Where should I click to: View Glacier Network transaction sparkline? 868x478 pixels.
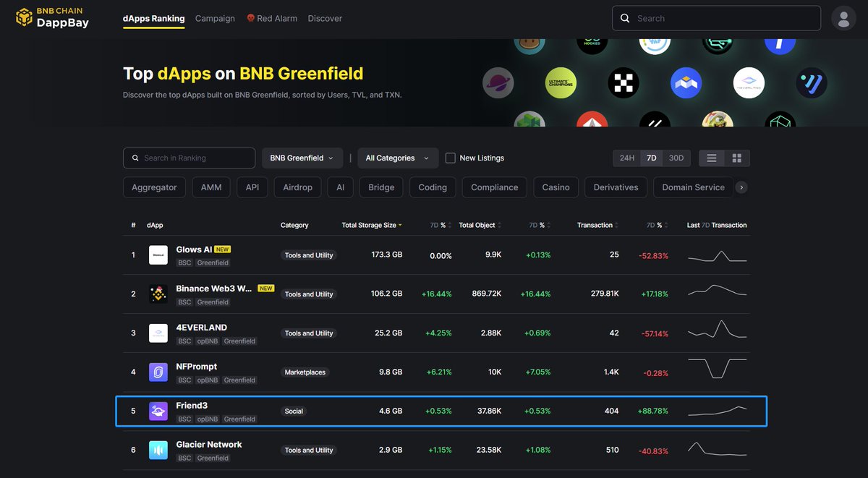pos(717,449)
